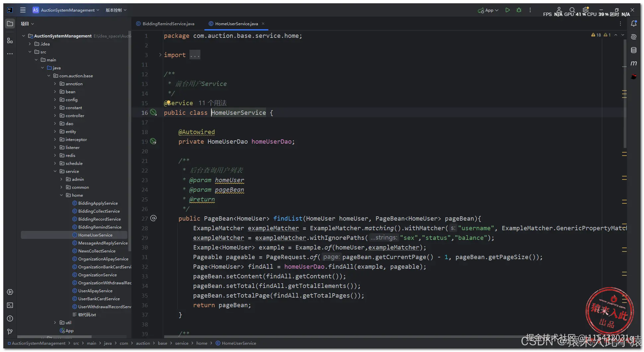Start debugging with the bug icon
Viewport: 644px width, 352px height.
[x=519, y=10]
